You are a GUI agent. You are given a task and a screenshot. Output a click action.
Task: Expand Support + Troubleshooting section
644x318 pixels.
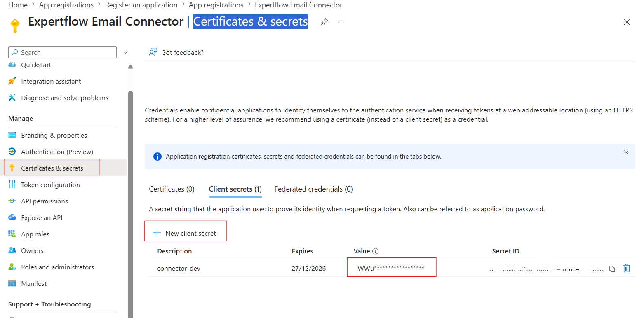49,304
